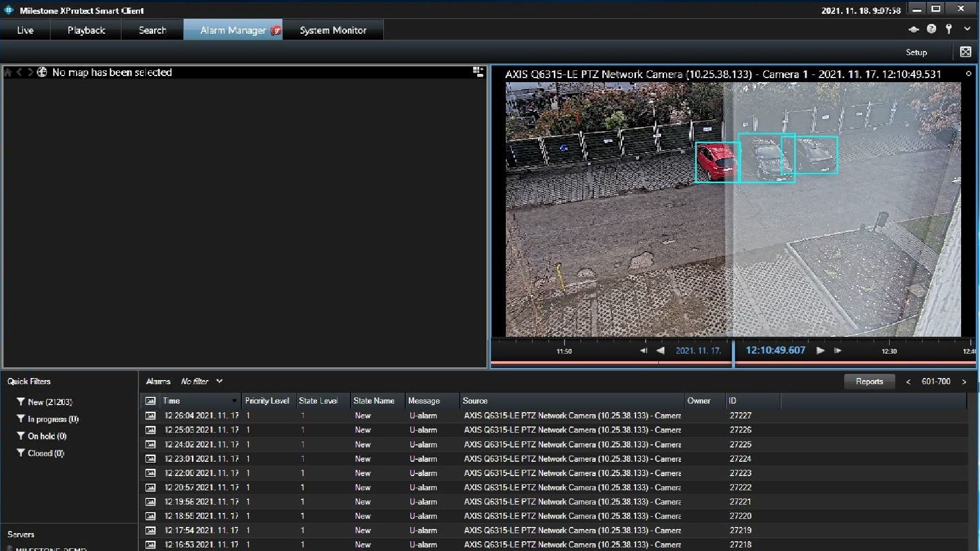The image size is (980, 551).
Task: Play video forward in preview
Action: 820,350
